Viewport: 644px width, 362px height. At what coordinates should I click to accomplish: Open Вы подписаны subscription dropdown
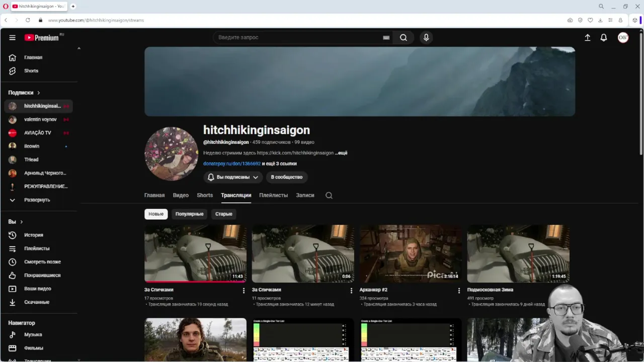point(233,177)
